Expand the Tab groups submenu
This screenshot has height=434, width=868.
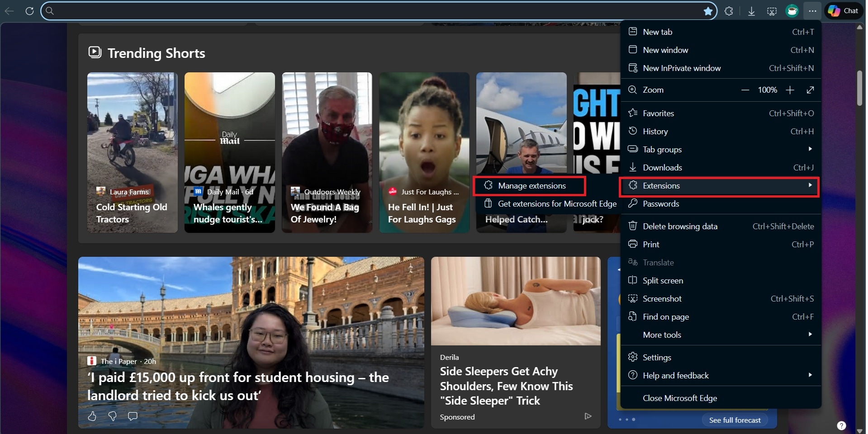pos(721,149)
